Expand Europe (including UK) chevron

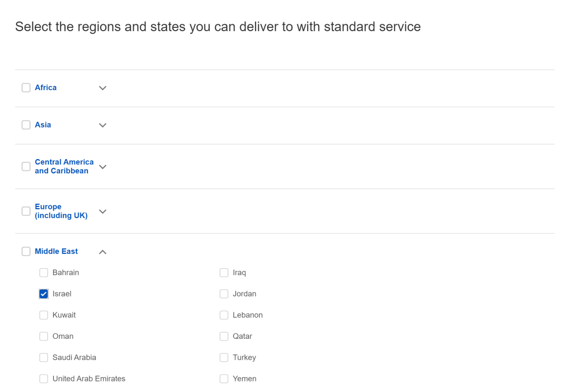pyautogui.click(x=103, y=211)
